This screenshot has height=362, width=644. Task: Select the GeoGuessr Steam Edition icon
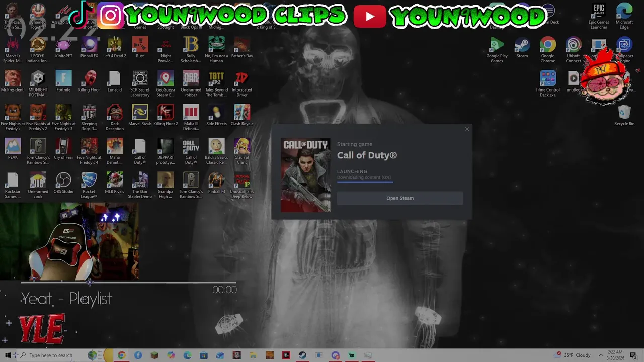166,83
